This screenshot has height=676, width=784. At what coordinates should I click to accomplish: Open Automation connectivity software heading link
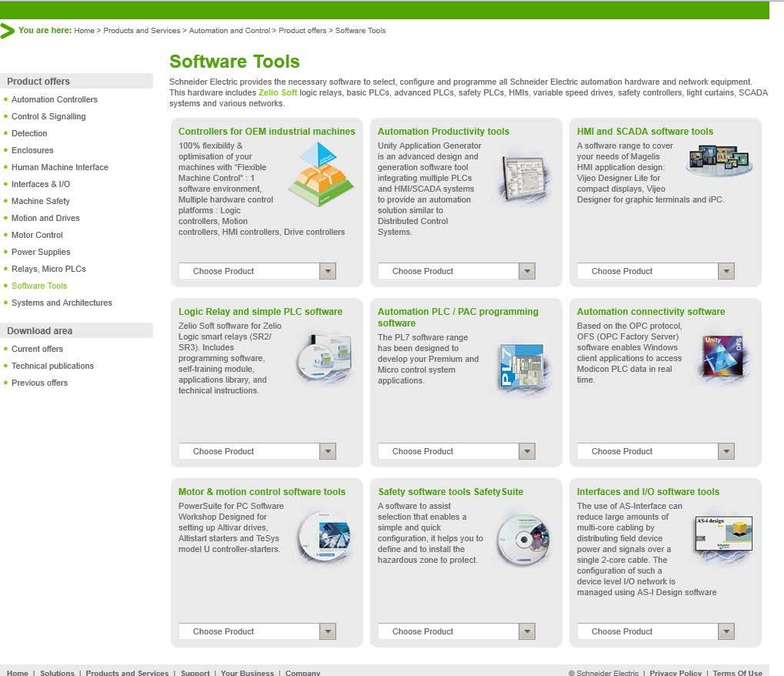coord(651,312)
